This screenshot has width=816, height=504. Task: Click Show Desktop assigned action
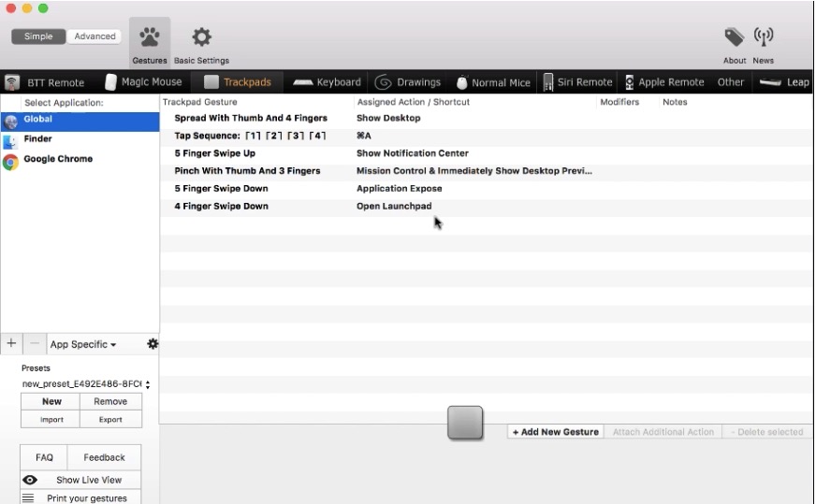pyautogui.click(x=388, y=118)
